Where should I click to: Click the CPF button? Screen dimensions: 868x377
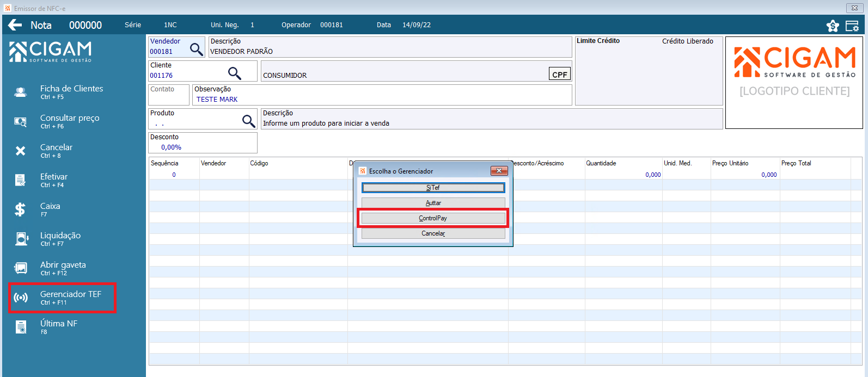[x=559, y=75]
